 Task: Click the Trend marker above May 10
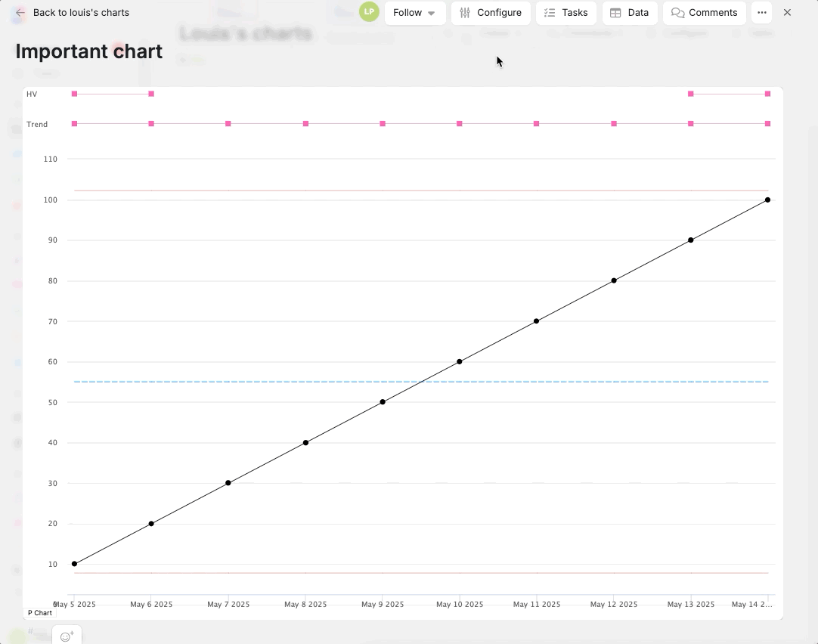pyautogui.click(x=460, y=123)
